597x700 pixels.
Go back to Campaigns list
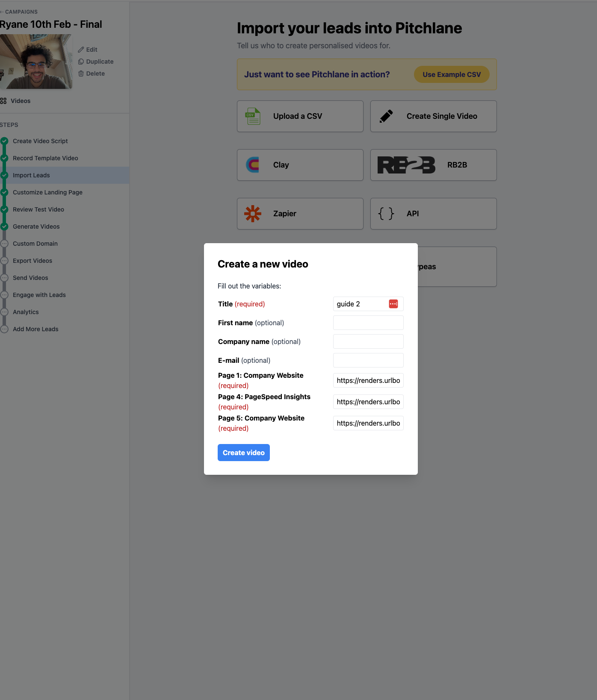(19, 12)
